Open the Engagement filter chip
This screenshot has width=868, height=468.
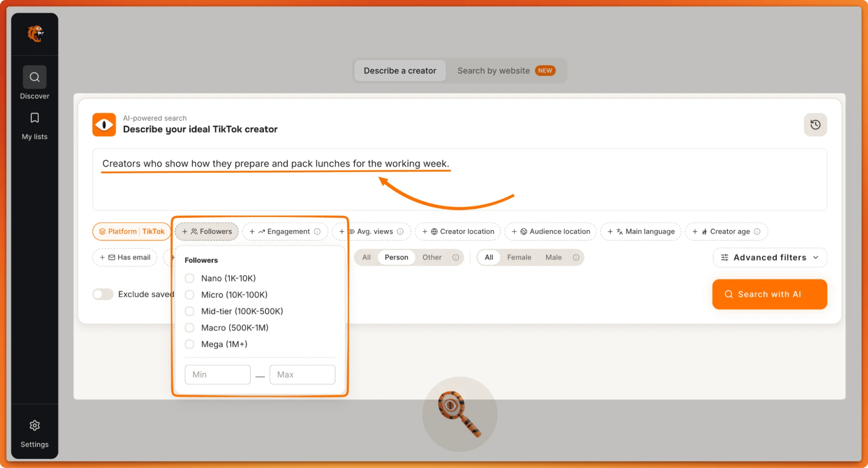[x=285, y=232]
